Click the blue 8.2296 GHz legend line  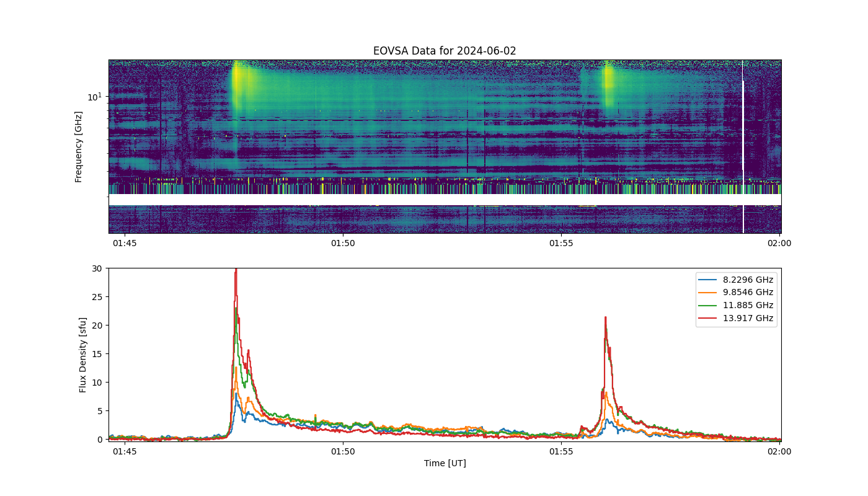[709, 280]
